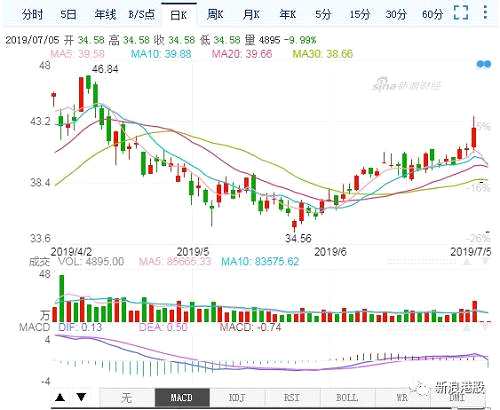500x410 pixels.
Task: Switch to the 分时 chart tab
Action: (x=32, y=15)
